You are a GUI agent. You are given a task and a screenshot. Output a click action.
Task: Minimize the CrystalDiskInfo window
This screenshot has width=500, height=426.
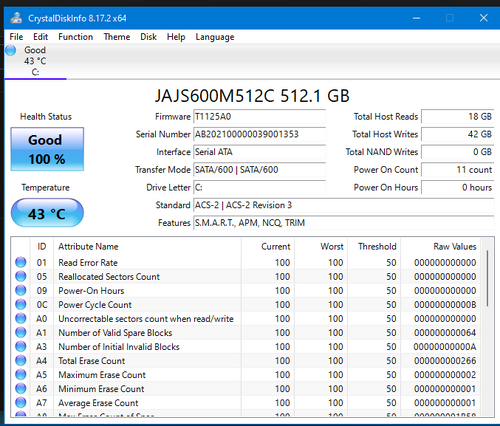(x=416, y=18)
